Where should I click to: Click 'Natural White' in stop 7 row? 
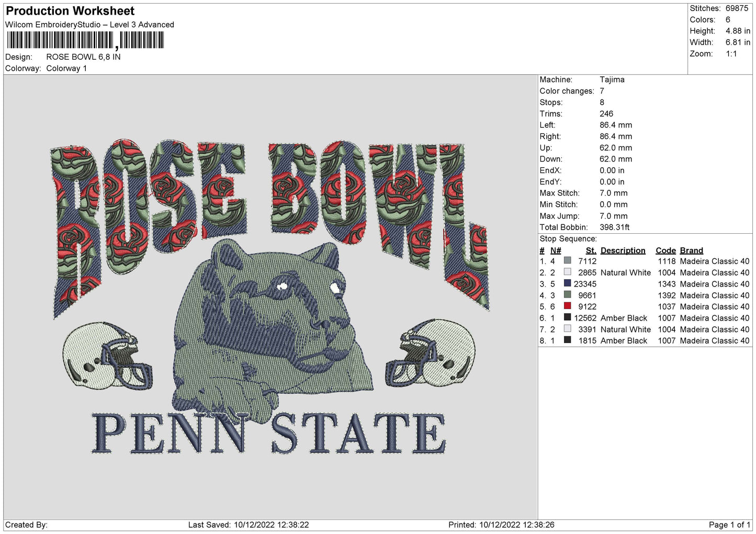pyautogui.click(x=625, y=330)
